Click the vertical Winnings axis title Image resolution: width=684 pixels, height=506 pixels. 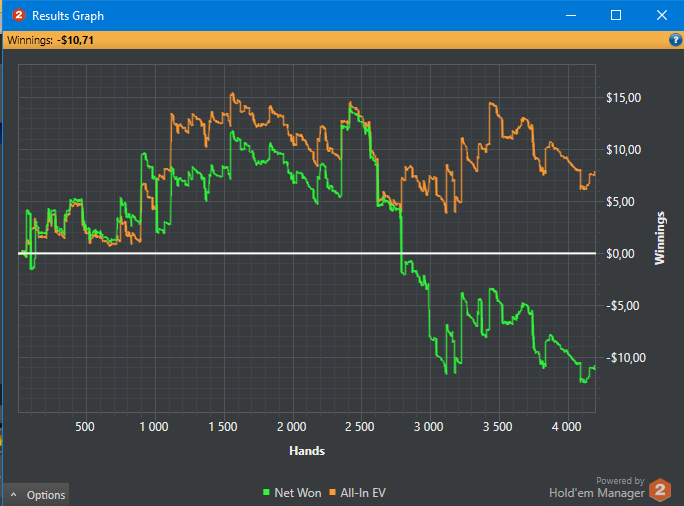(x=660, y=238)
